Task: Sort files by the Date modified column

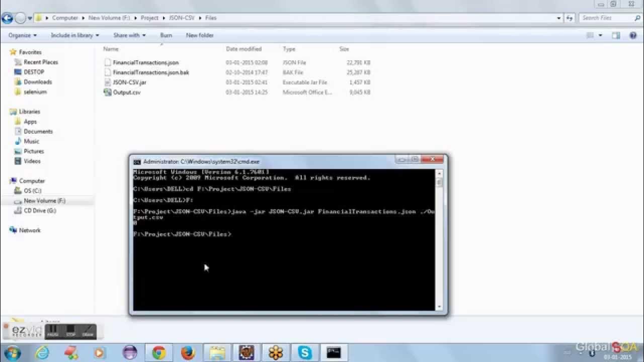Action: [244, 49]
